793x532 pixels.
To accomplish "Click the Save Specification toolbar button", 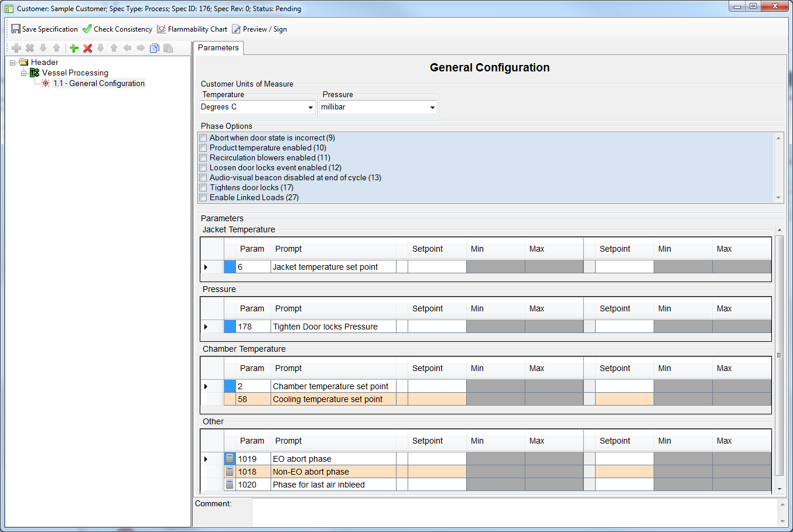I will pos(45,29).
